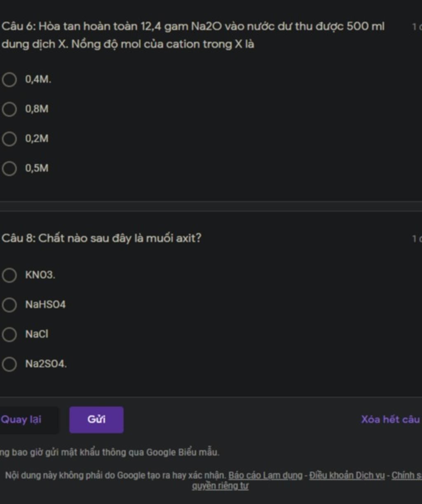Click the Câu 6 question text
The height and width of the screenshot is (504, 422).
click(193, 35)
